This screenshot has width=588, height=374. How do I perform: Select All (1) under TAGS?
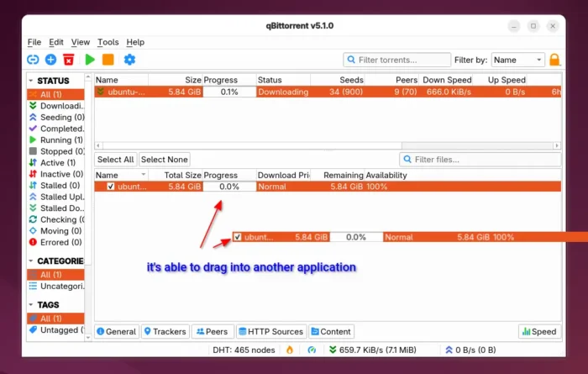click(x=55, y=319)
